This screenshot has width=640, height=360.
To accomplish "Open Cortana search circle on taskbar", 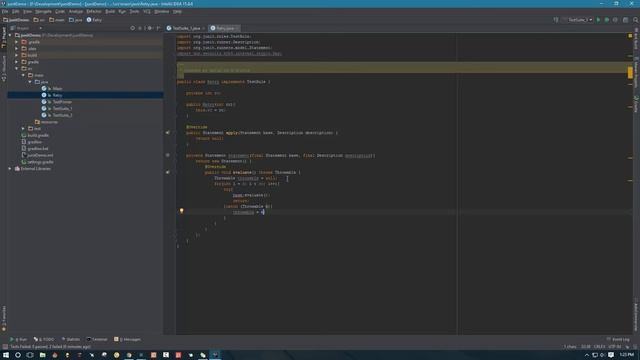I will click(x=18, y=355).
